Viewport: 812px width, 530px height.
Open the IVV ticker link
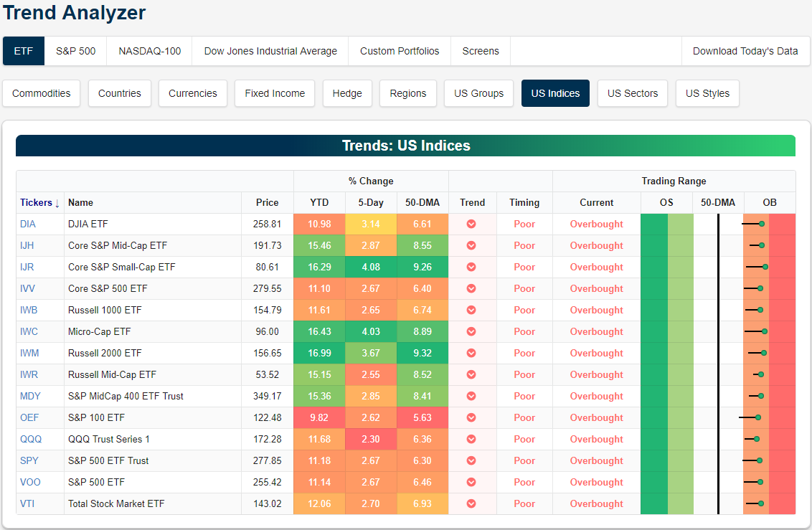coord(28,288)
